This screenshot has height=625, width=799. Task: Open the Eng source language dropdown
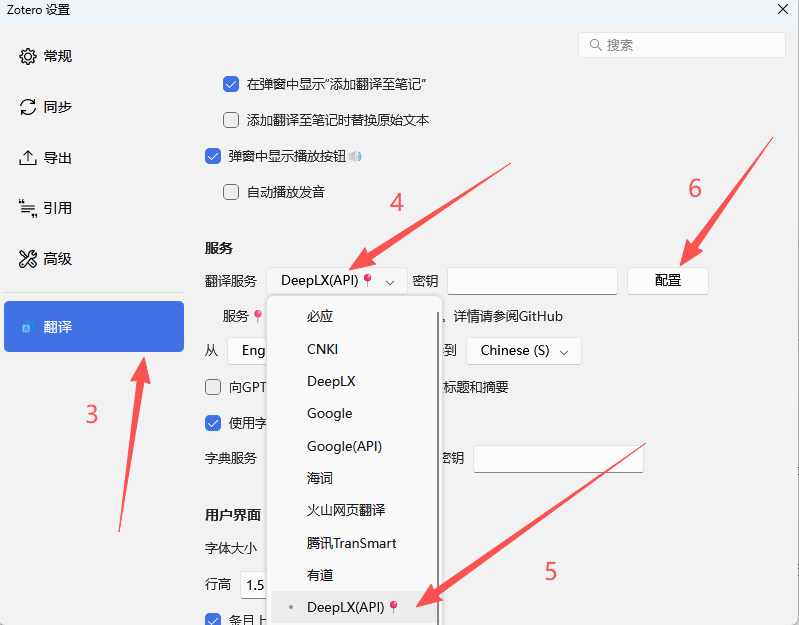[247, 351]
